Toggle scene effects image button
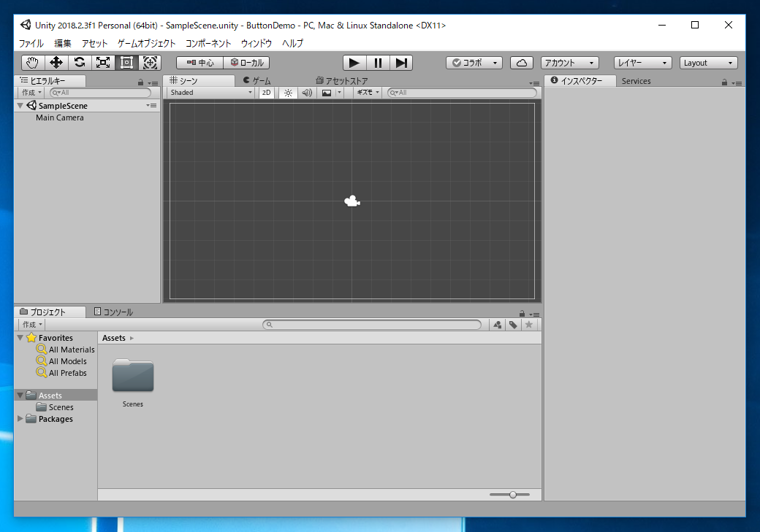This screenshot has height=532, width=760. [327, 93]
